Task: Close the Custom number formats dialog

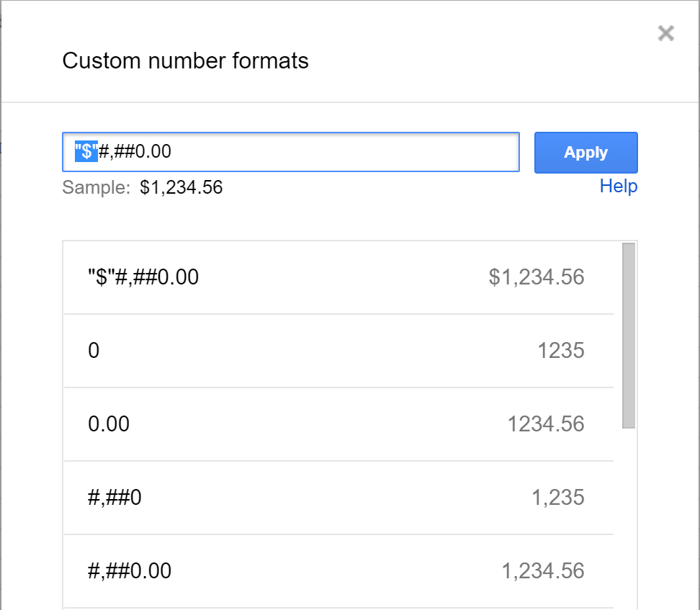Action: [665, 33]
